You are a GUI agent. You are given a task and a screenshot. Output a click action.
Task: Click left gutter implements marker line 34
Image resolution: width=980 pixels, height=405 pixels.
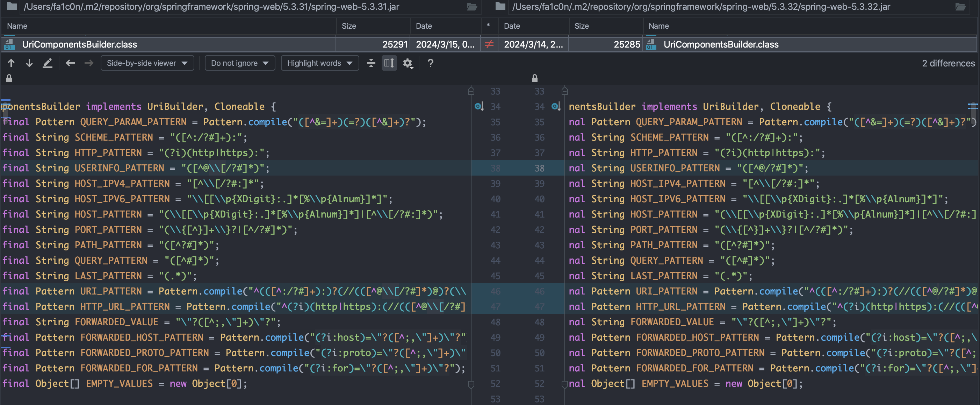click(x=479, y=107)
